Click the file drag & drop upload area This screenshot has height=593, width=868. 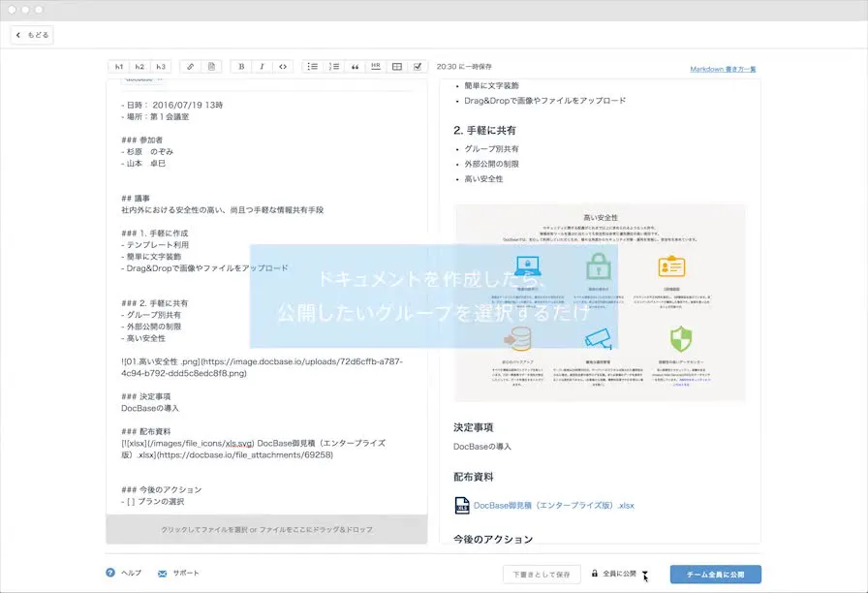pyautogui.click(x=266, y=530)
